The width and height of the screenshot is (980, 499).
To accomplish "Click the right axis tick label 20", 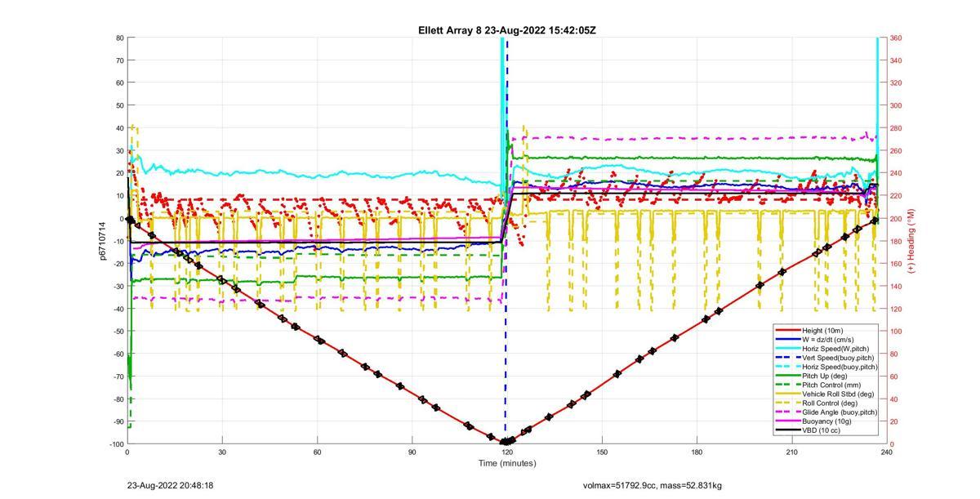I will pos(894,421).
